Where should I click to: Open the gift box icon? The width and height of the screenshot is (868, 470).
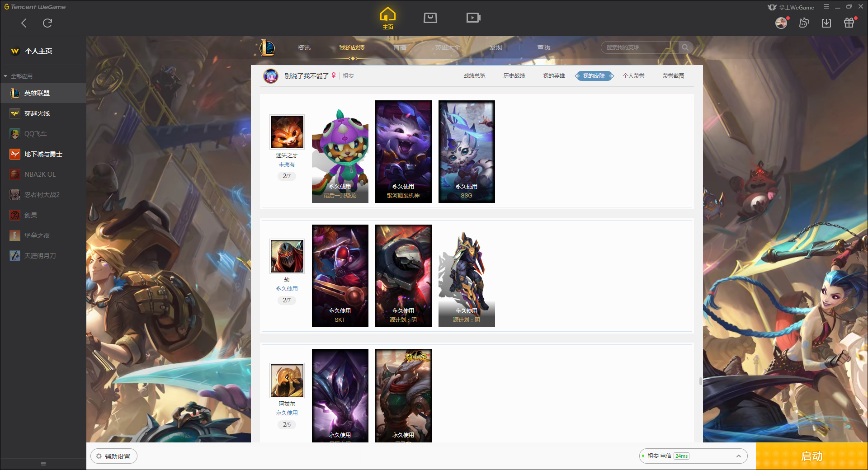[849, 23]
